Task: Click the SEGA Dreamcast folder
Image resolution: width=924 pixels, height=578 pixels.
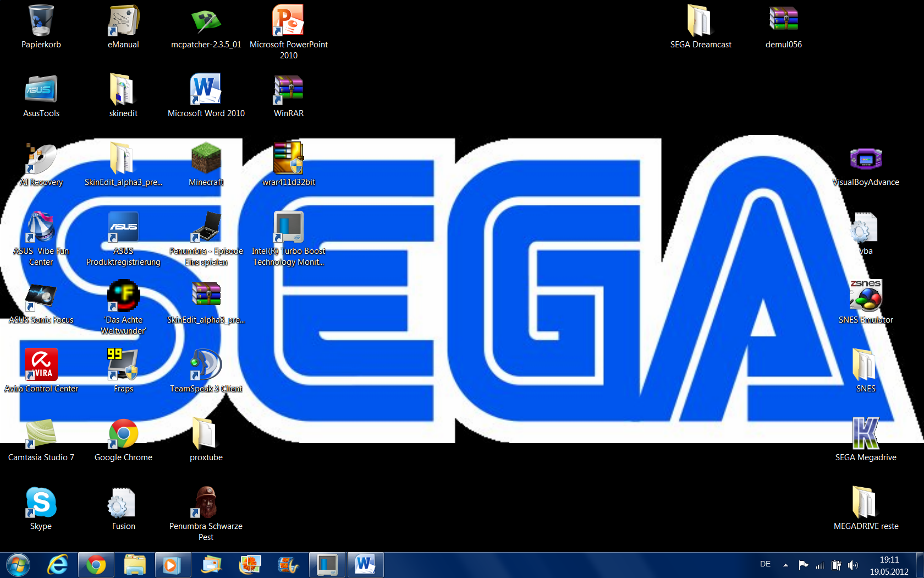Action: click(700, 21)
